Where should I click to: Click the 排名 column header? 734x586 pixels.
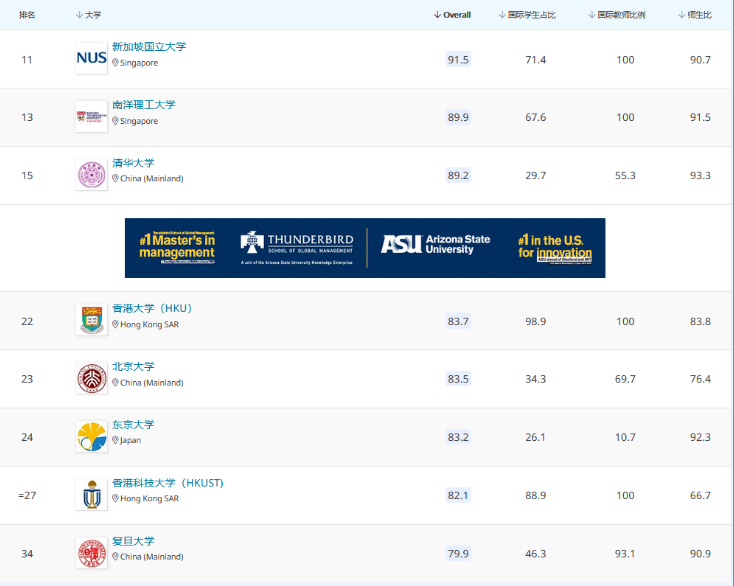[x=27, y=15]
